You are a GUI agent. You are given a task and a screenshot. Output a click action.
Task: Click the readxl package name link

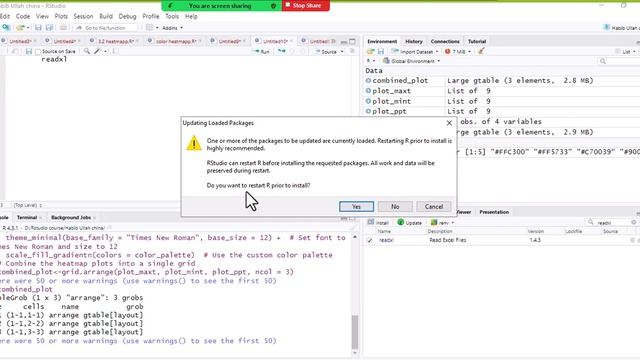click(386, 240)
